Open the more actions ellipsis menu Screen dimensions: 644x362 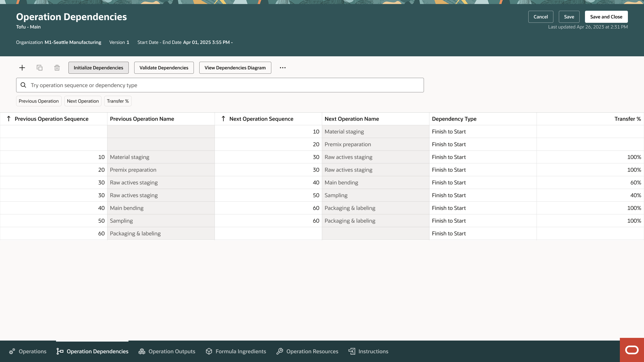[x=283, y=68]
